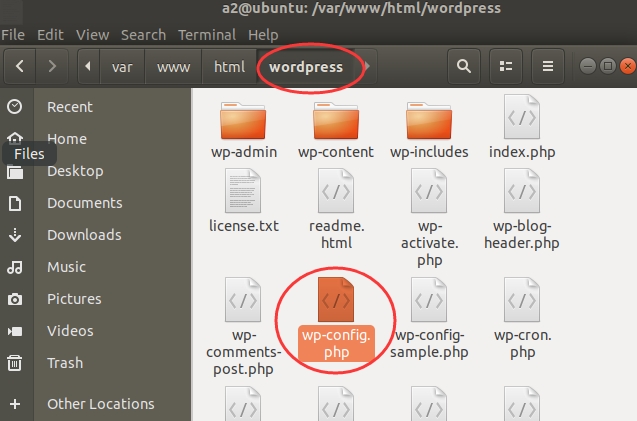This screenshot has height=421, width=637.
Task: Go forward with right arrow button
Action: 52,66
